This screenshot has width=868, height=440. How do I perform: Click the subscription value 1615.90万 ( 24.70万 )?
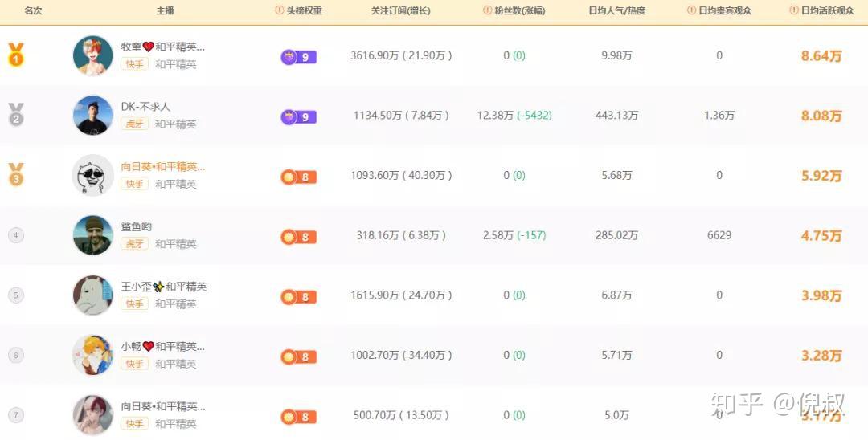[x=401, y=295]
